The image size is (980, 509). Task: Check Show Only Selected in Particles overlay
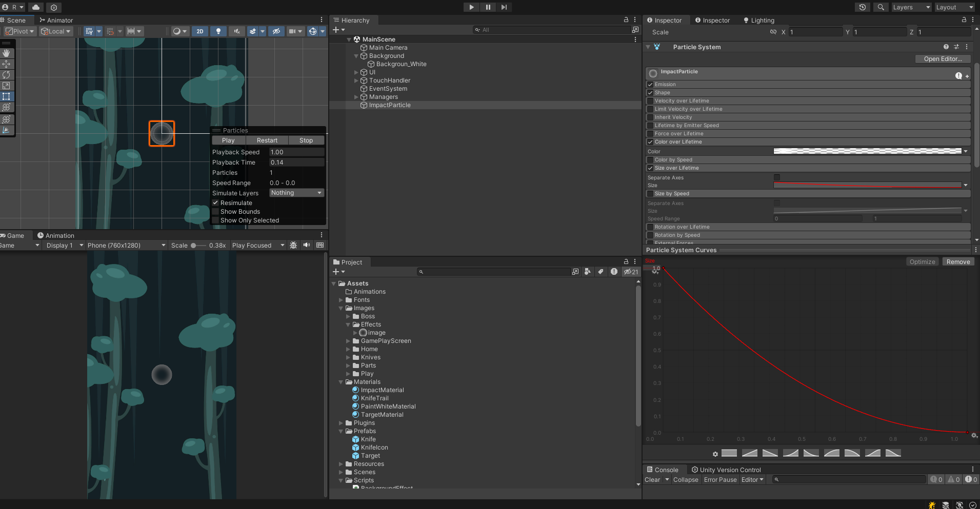216,220
